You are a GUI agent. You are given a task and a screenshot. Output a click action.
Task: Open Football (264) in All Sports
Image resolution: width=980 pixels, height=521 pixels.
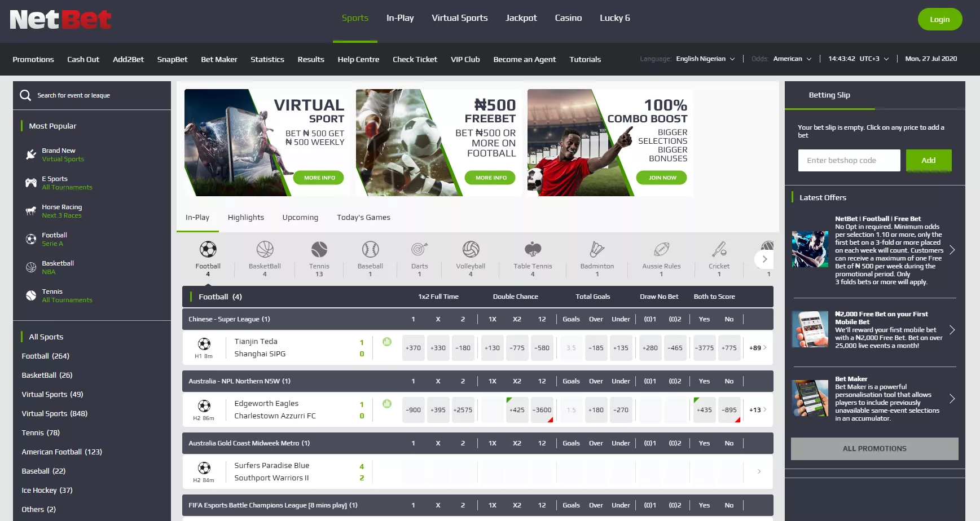click(x=46, y=356)
